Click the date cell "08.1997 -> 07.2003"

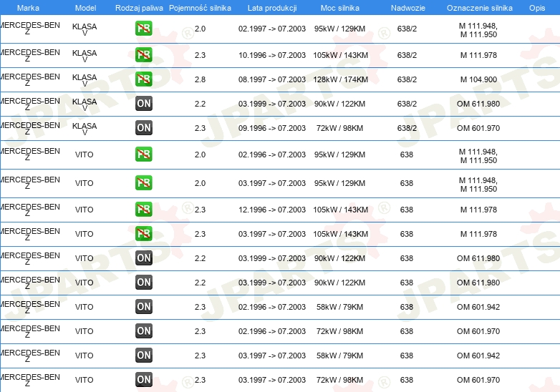point(272,79)
